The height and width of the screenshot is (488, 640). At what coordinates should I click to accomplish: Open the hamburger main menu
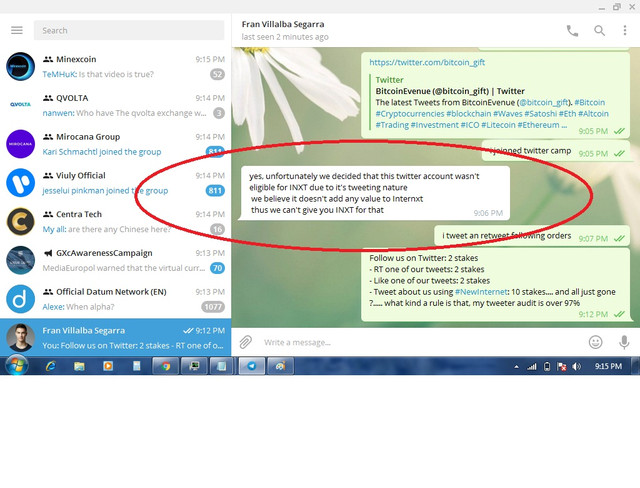click(x=17, y=30)
